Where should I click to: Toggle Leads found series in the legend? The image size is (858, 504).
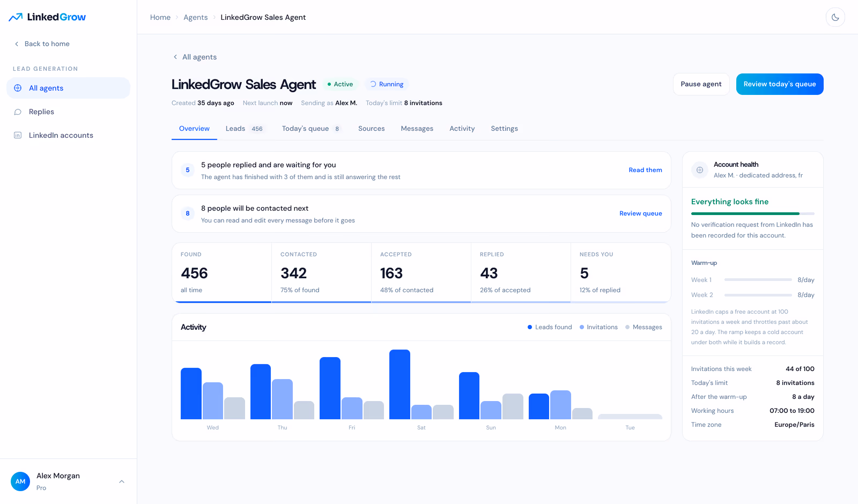(x=550, y=327)
